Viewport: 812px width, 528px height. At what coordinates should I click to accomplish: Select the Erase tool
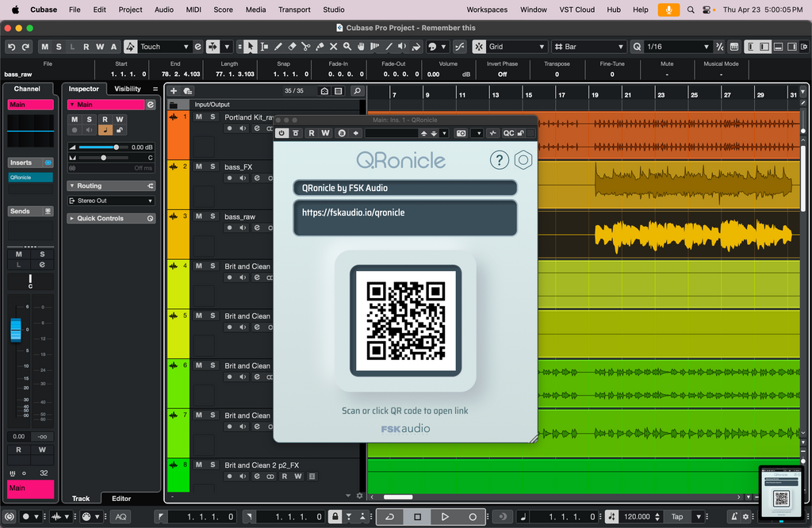(x=292, y=47)
